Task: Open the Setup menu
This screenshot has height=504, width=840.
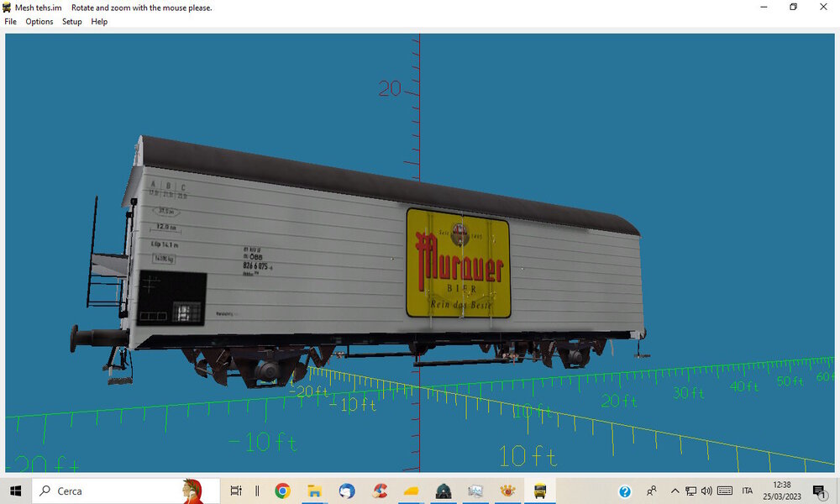Action: pos(71,22)
